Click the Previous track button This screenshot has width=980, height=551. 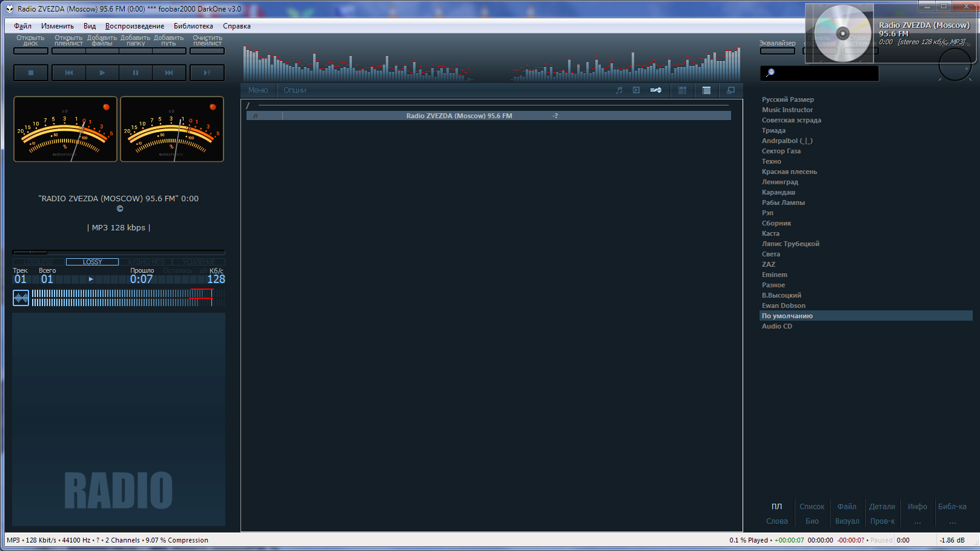tap(68, 73)
